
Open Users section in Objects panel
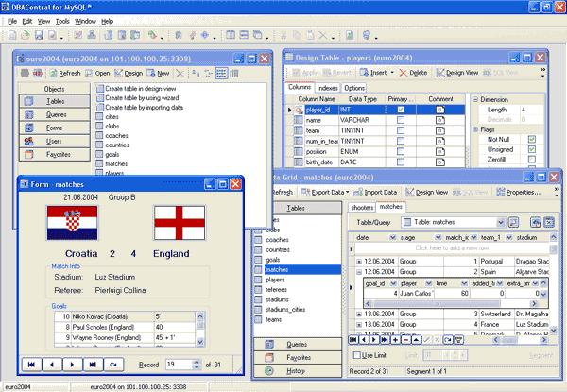[x=55, y=141]
